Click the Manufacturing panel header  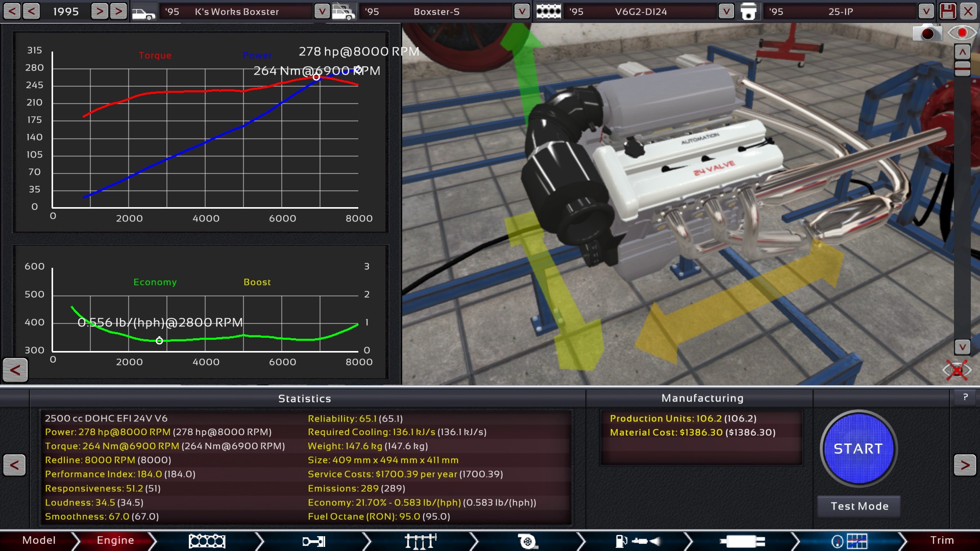(702, 398)
